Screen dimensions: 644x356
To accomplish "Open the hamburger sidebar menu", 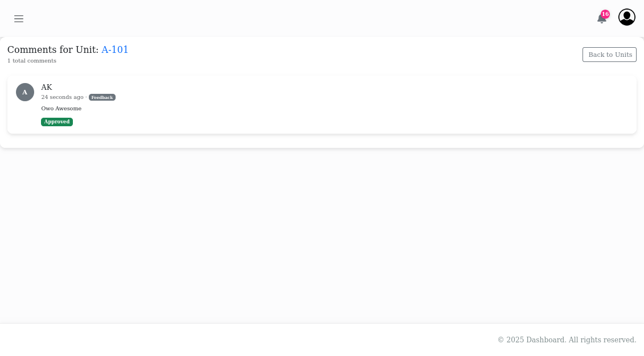I will pyautogui.click(x=19, y=19).
